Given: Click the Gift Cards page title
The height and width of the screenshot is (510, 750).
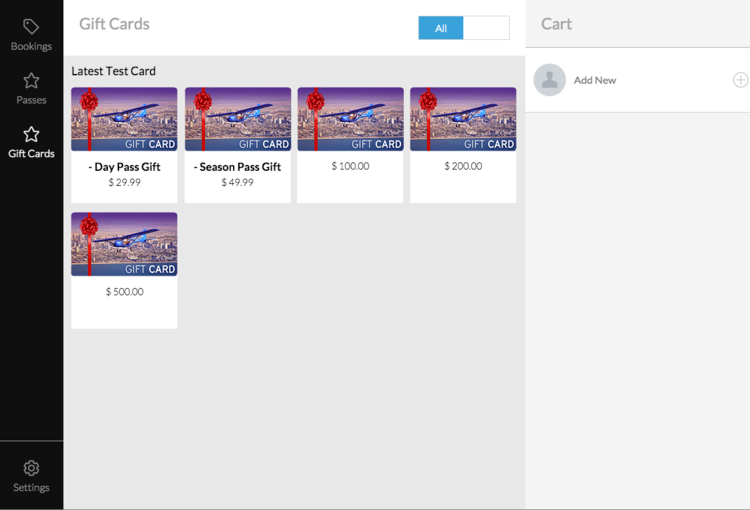Looking at the screenshot, I should pos(114,24).
